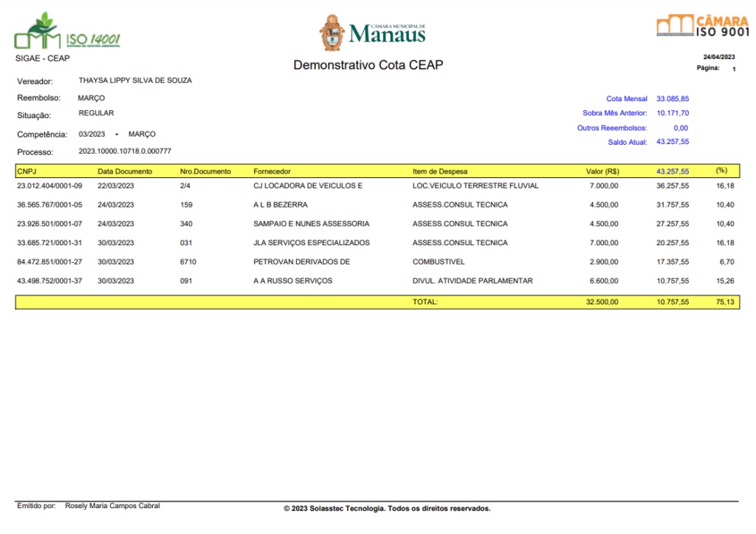Image resolution: width=756 pixels, height=534 pixels.
Task: Click the 'Valor (R$)' column header
Action: click(x=602, y=171)
